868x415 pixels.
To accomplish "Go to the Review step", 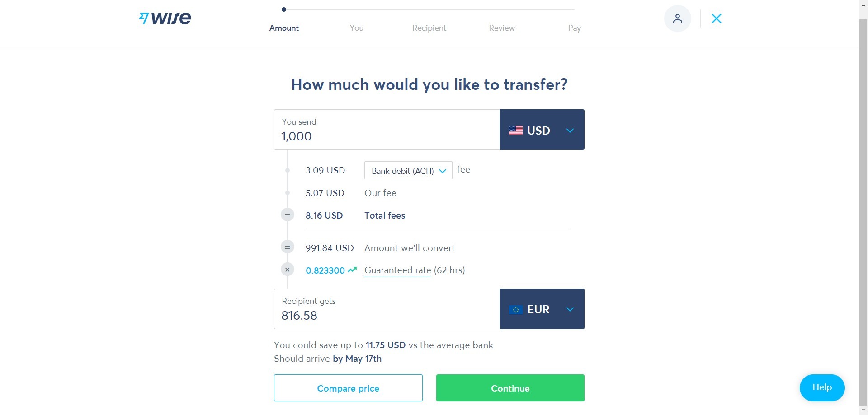I will pyautogui.click(x=502, y=28).
